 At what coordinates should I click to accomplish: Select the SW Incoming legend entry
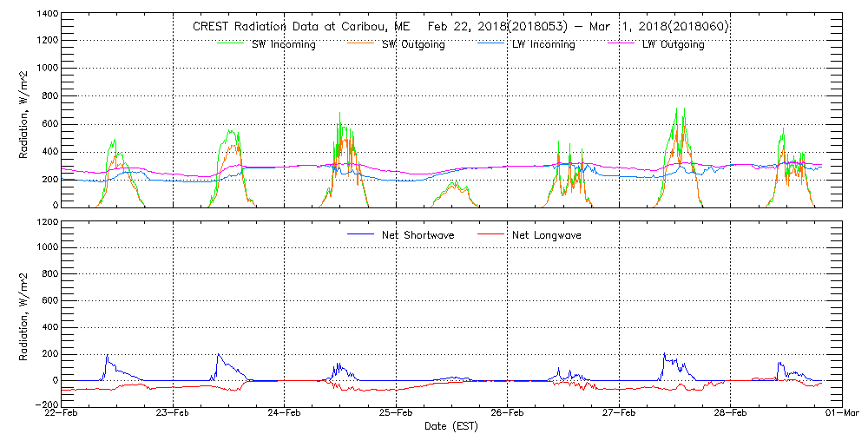(x=282, y=45)
